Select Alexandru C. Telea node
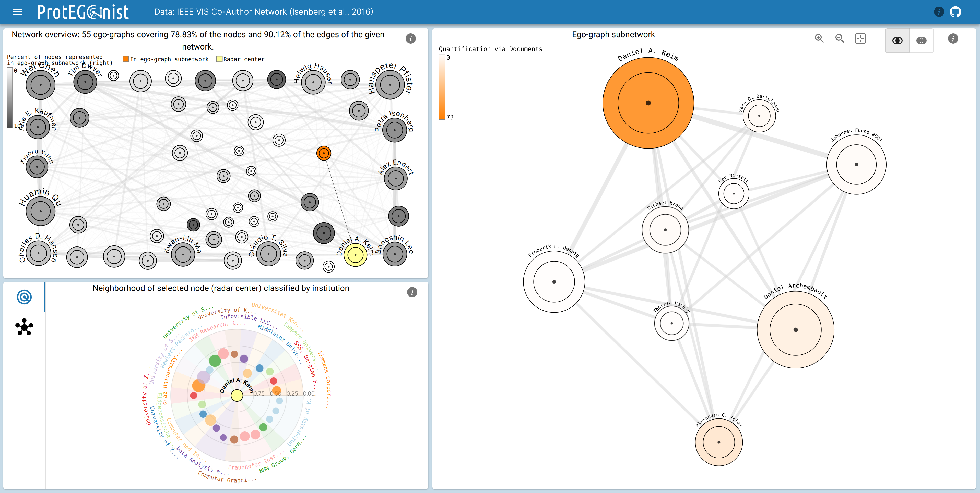Viewport: 980px width, 493px height. [x=718, y=442]
